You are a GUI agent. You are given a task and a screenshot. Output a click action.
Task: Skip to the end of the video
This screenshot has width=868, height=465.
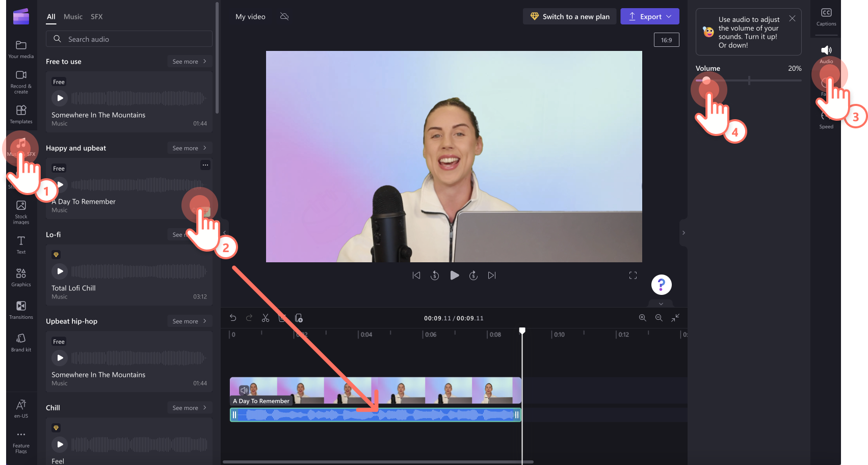[x=492, y=276]
